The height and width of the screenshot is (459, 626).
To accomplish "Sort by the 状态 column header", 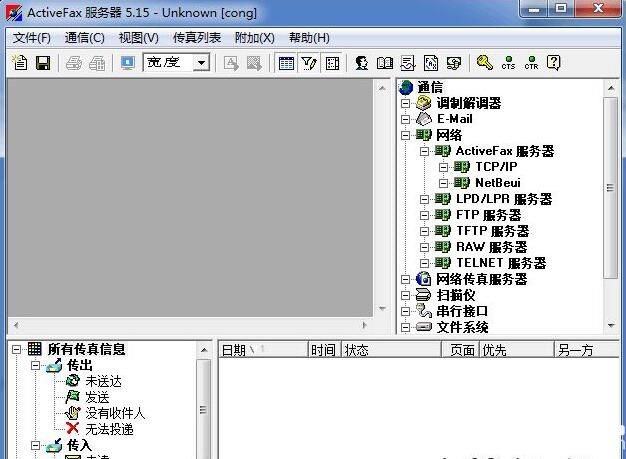I will point(391,350).
